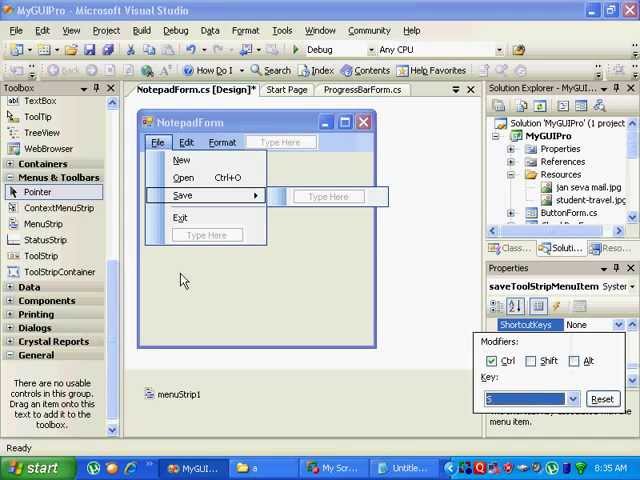Click the Type Here box under Exit
This screenshot has width=640, height=480.
207,236
